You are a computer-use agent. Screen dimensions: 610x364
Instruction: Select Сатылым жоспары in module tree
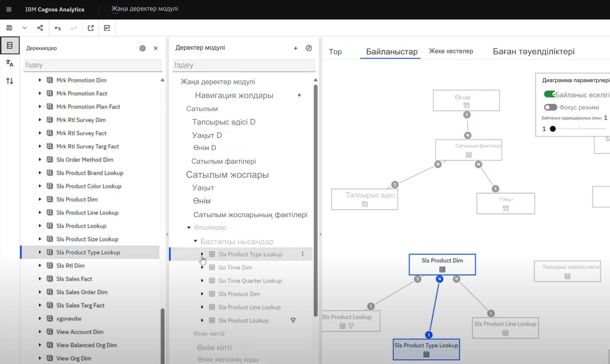click(227, 175)
